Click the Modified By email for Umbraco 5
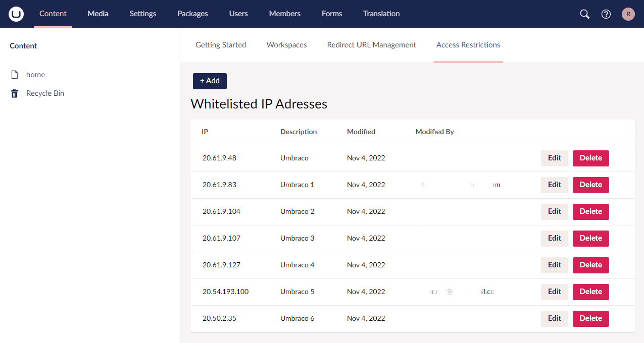644x343 pixels. pyautogui.click(x=463, y=292)
